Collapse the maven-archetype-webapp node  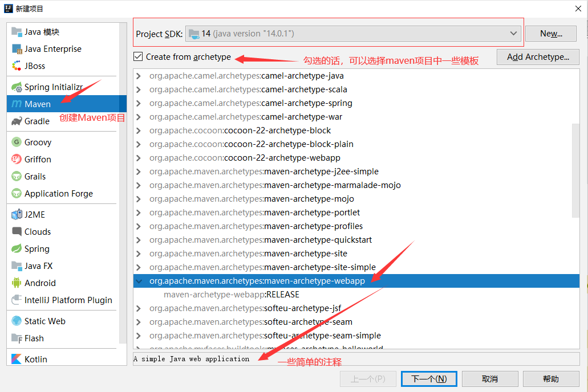[139, 281]
